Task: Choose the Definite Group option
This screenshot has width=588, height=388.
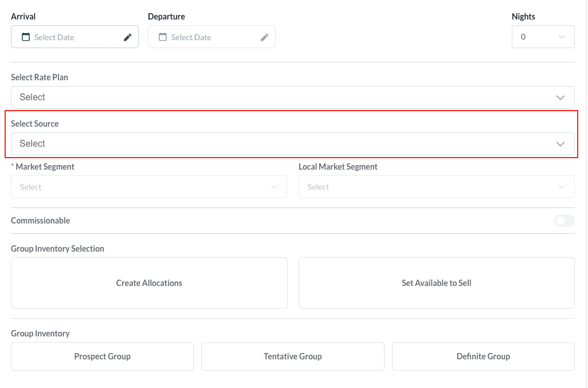Action: coord(483,356)
